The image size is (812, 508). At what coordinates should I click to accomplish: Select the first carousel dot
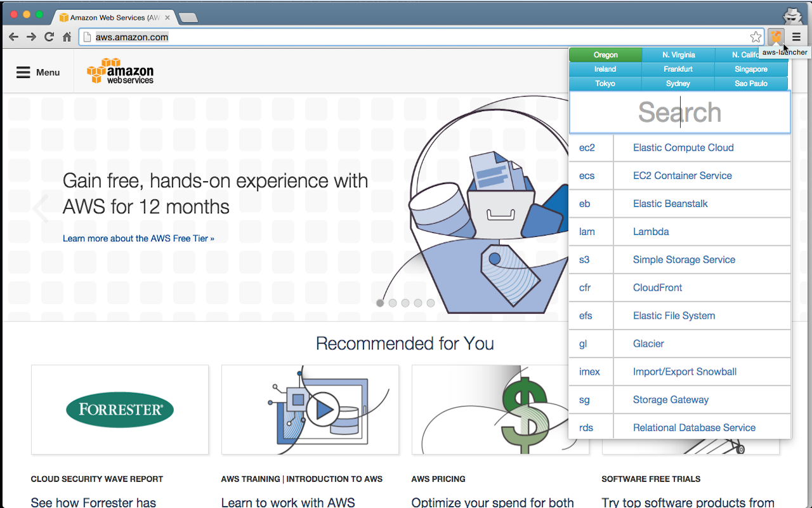pyautogui.click(x=380, y=303)
